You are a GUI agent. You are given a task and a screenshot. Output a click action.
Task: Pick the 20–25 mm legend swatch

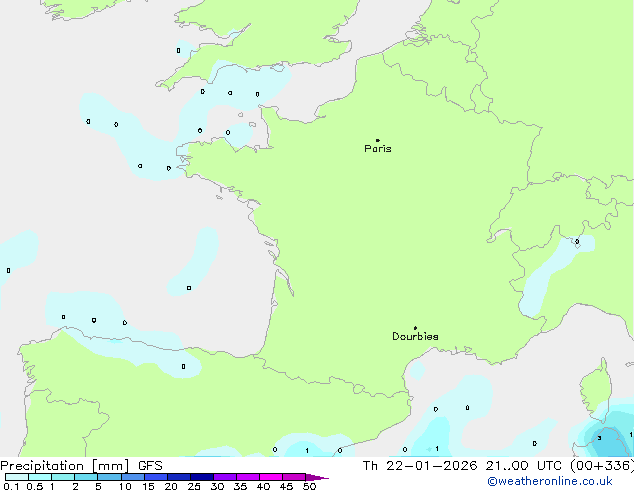point(179,477)
